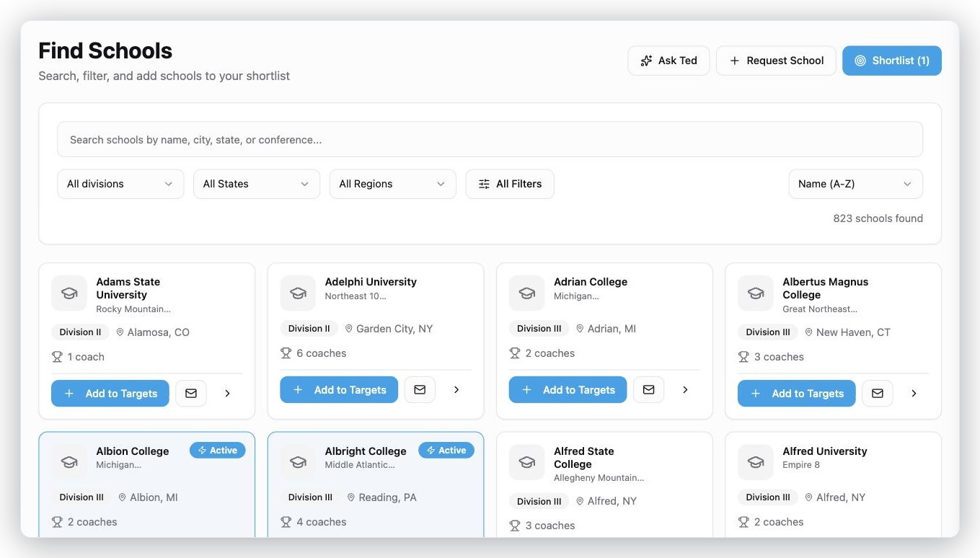Click the Request School button
The height and width of the screenshot is (558, 980).
(776, 61)
